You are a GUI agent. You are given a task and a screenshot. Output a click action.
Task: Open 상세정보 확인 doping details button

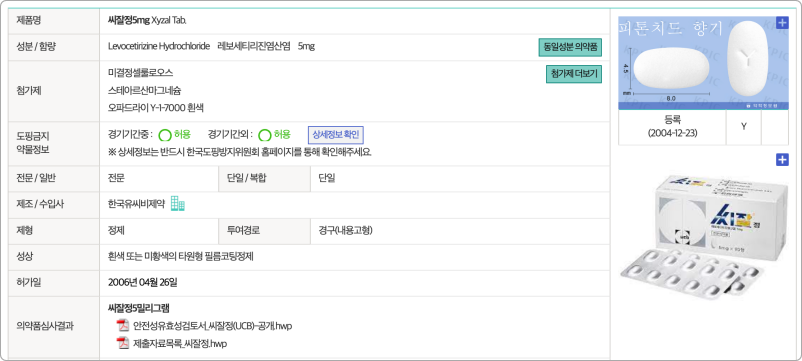click(x=336, y=135)
